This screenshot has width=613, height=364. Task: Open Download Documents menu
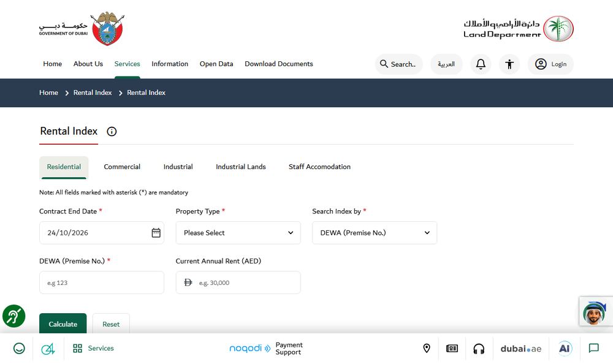coord(279,64)
